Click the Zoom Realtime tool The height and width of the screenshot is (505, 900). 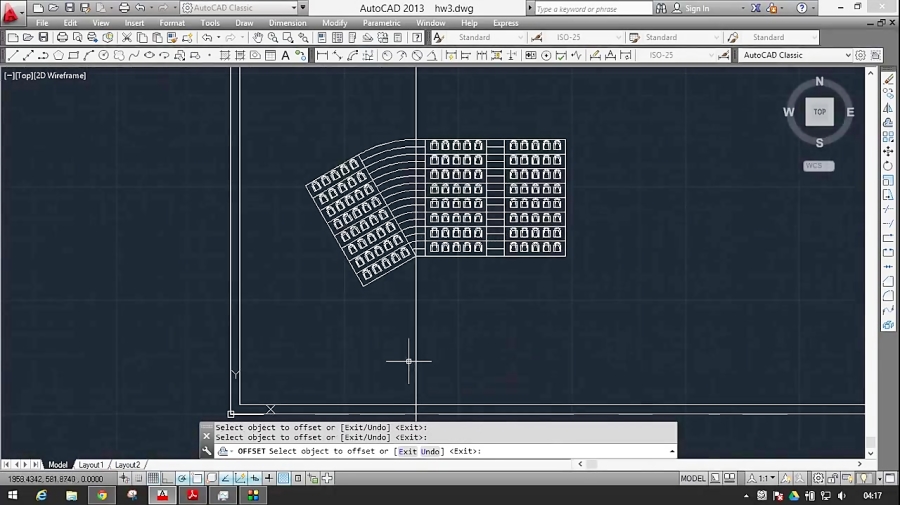point(273,37)
